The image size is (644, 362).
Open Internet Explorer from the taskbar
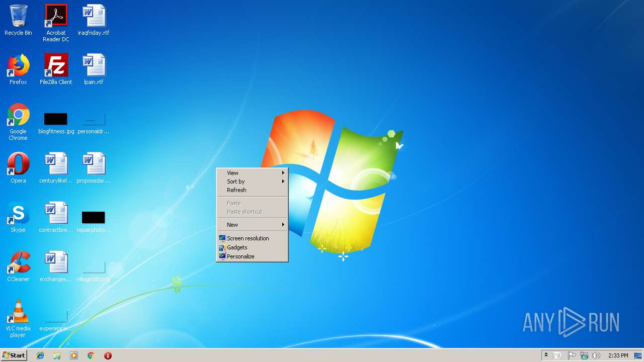[x=40, y=355]
